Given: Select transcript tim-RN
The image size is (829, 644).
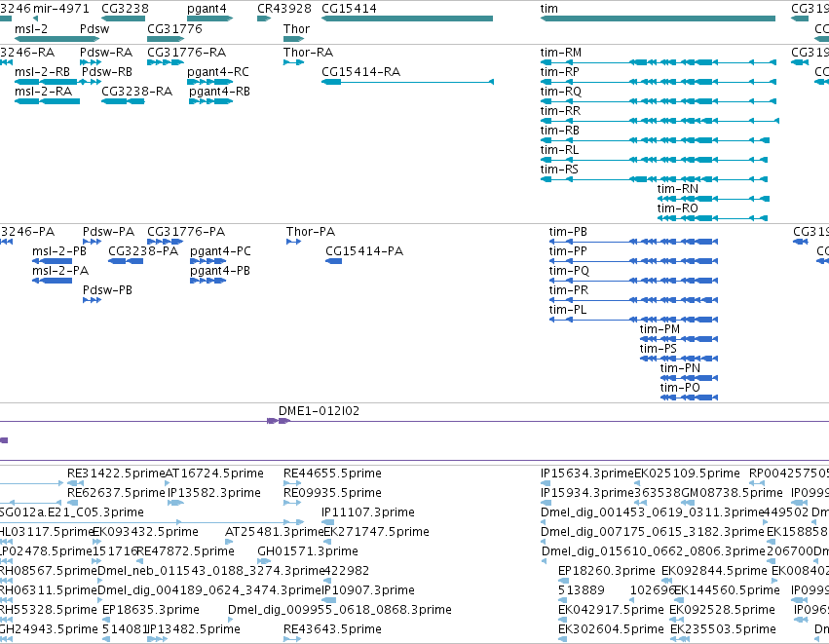Looking at the screenshot, I should [x=713, y=200].
